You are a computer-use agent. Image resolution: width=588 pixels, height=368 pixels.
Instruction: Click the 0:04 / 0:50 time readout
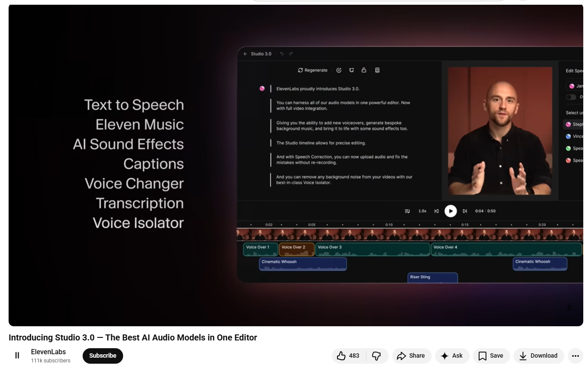click(485, 211)
